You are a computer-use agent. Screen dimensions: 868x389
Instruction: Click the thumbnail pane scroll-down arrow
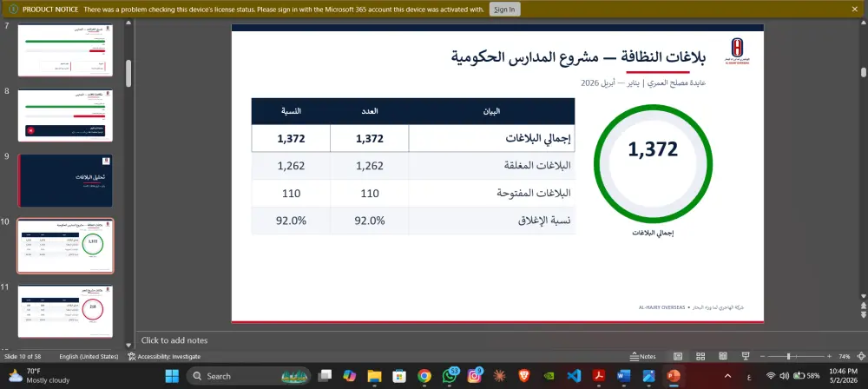point(128,345)
